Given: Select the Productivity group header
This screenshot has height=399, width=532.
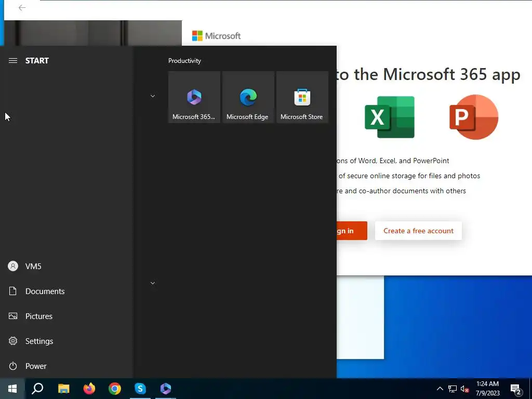Looking at the screenshot, I should [184, 61].
